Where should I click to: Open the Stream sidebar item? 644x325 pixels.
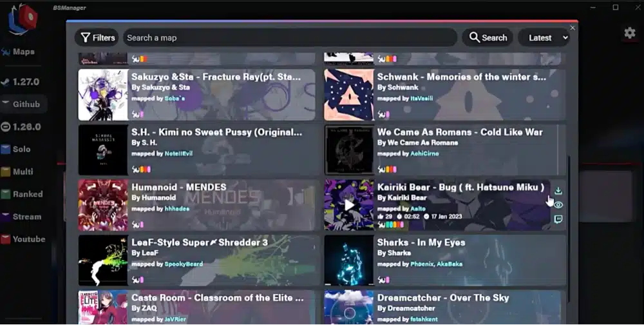21,217
